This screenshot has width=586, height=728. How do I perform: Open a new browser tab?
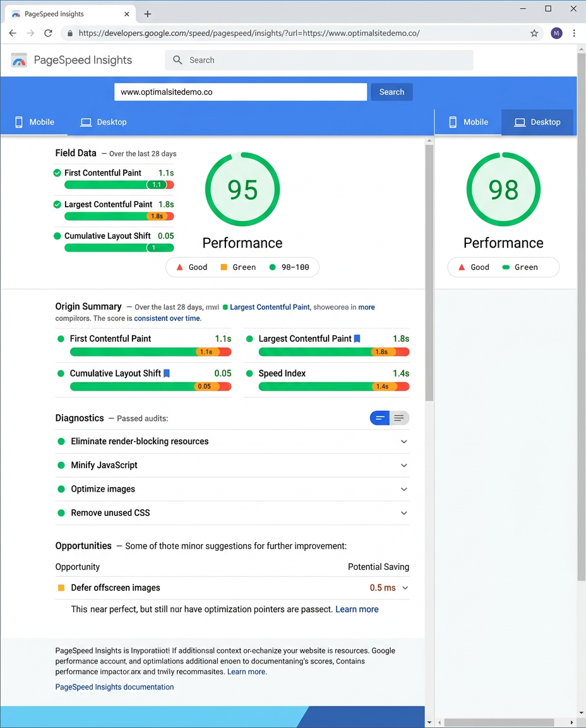[148, 14]
